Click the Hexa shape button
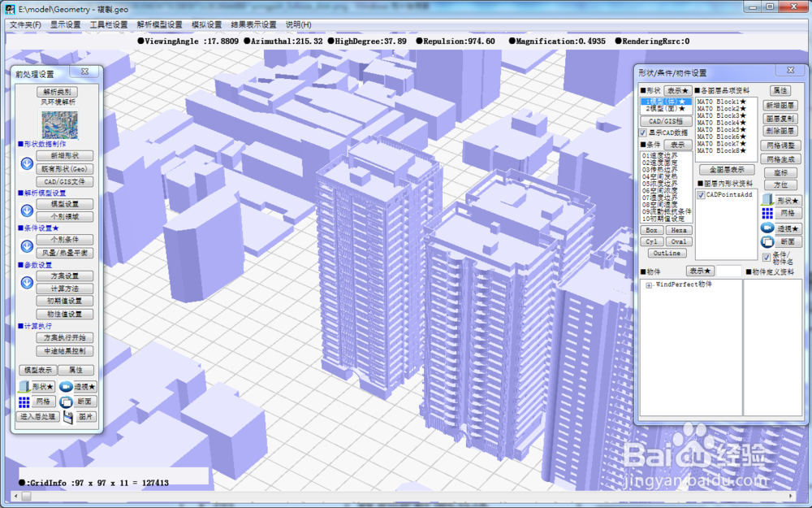812x508 pixels. tap(679, 230)
